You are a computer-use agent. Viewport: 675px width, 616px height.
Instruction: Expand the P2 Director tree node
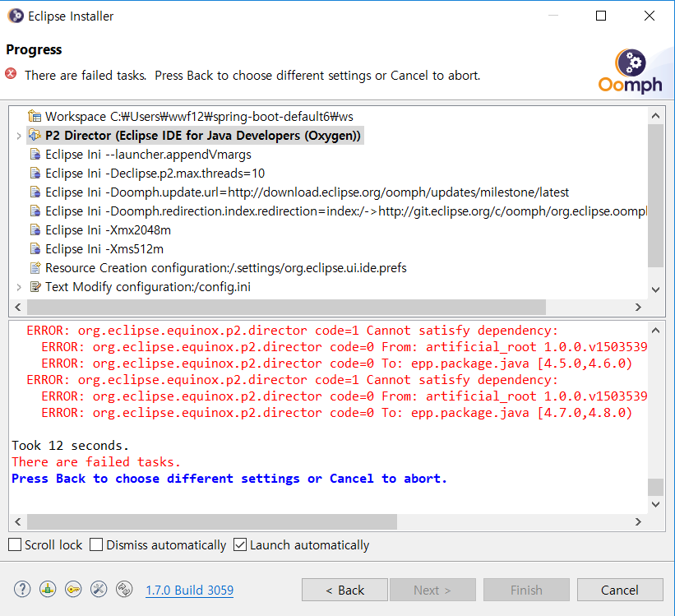(19, 137)
